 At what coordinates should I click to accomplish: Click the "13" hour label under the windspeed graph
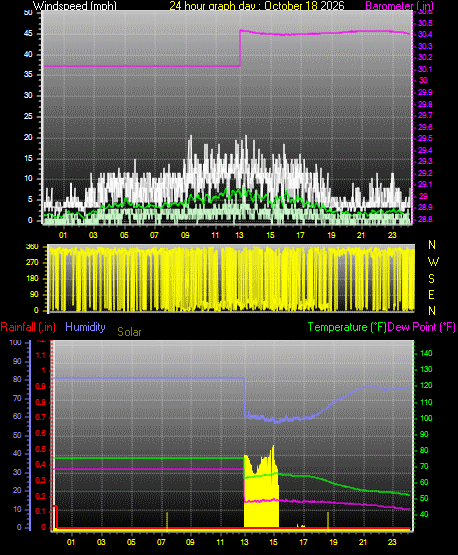point(240,235)
